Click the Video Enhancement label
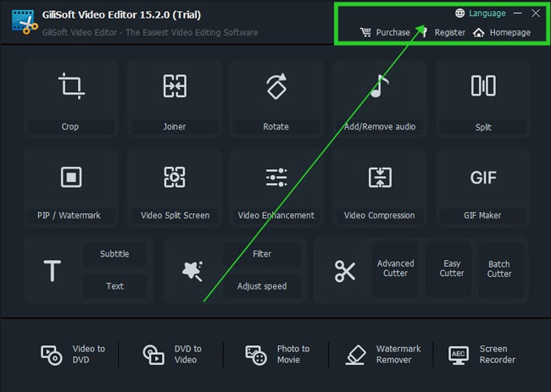551x392 pixels. (x=276, y=215)
